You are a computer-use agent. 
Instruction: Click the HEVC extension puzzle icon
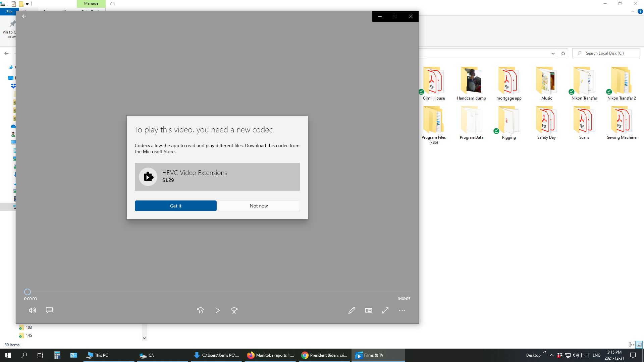tap(148, 177)
